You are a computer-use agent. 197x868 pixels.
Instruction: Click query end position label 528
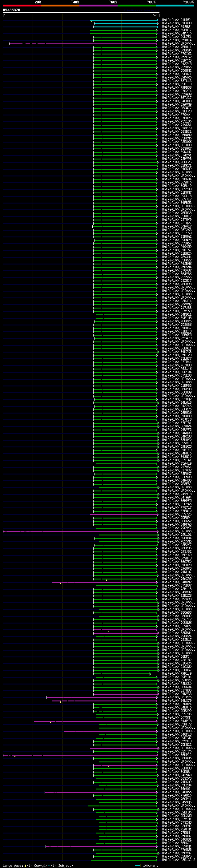pos(155,15)
